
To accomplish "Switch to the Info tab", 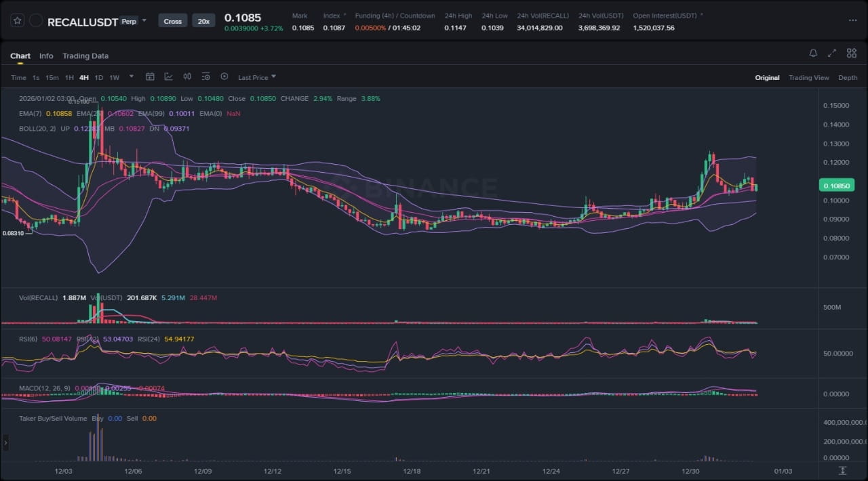I will pyautogui.click(x=46, y=56).
